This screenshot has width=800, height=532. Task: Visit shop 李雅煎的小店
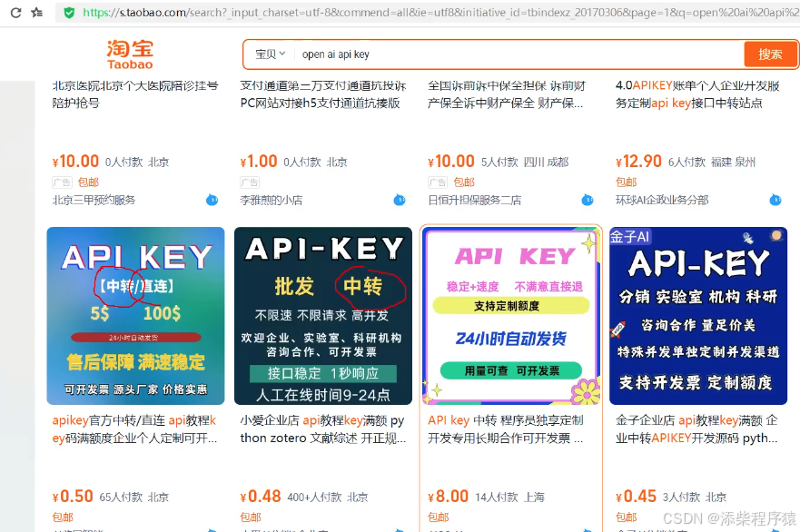[x=271, y=200]
